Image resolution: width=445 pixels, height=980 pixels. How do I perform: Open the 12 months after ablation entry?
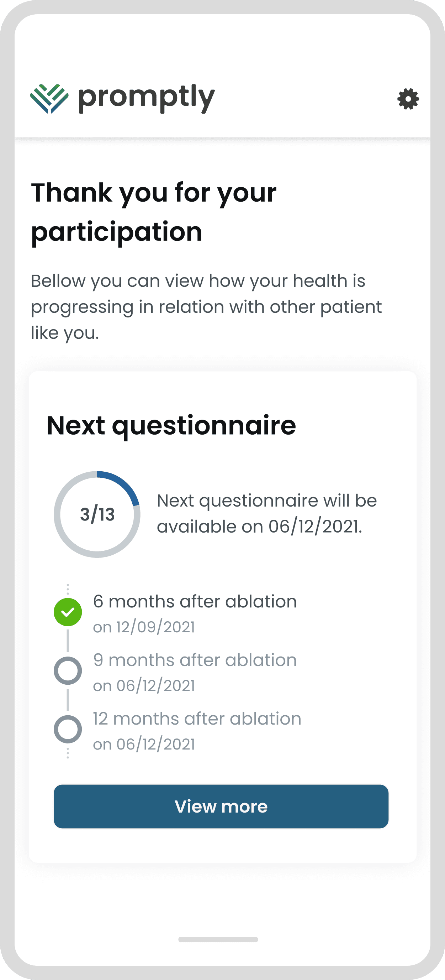pyautogui.click(x=197, y=719)
